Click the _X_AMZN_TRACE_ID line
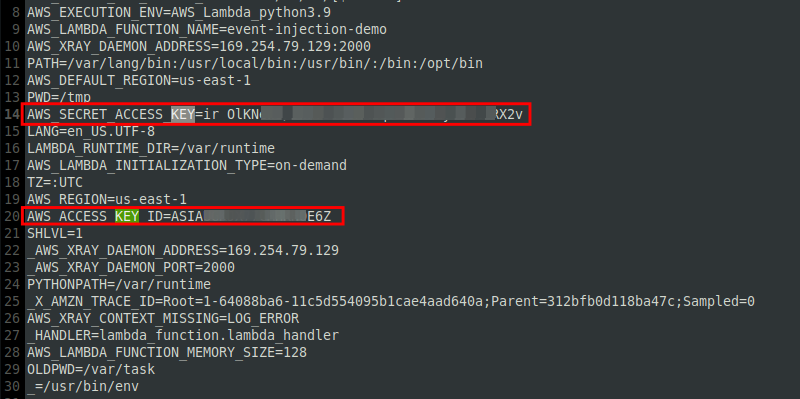 pos(391,302)
